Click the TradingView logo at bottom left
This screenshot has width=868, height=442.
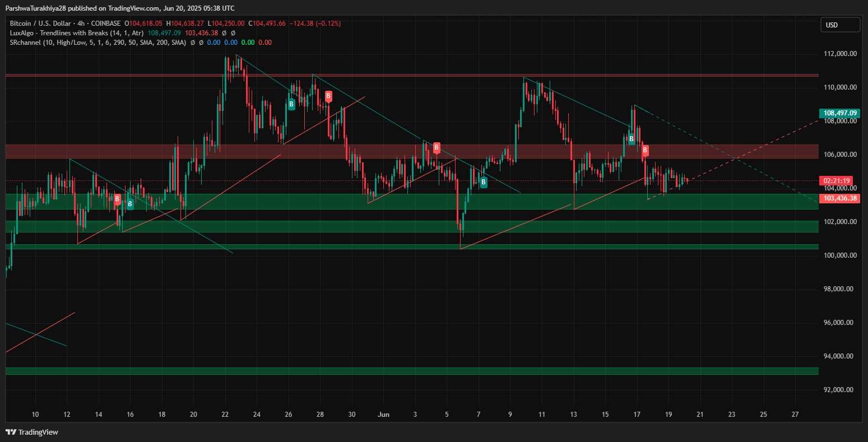[x=32, y=432]
